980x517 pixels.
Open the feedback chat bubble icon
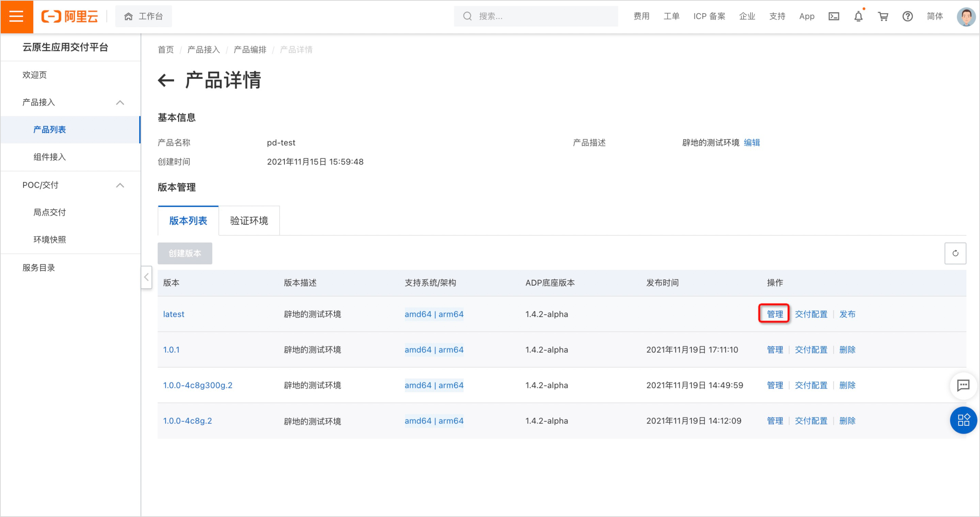point(963,385)
